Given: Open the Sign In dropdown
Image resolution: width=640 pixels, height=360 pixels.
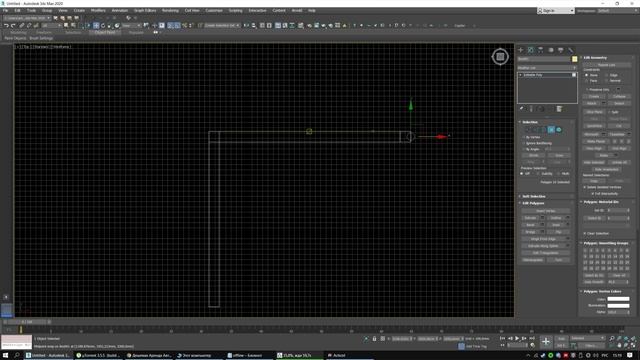Looking at the screenshot, I should (x=556, y=11).
